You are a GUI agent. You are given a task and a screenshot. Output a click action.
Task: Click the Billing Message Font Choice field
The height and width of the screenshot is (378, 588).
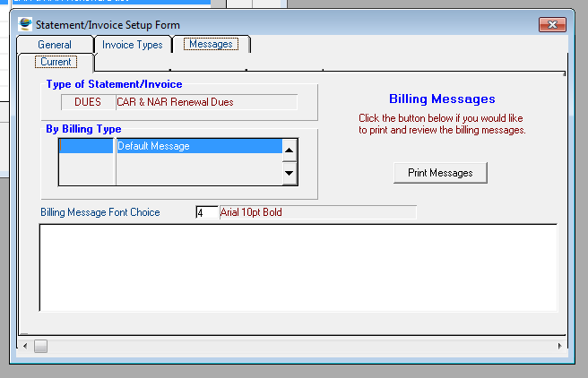point(206,212)
